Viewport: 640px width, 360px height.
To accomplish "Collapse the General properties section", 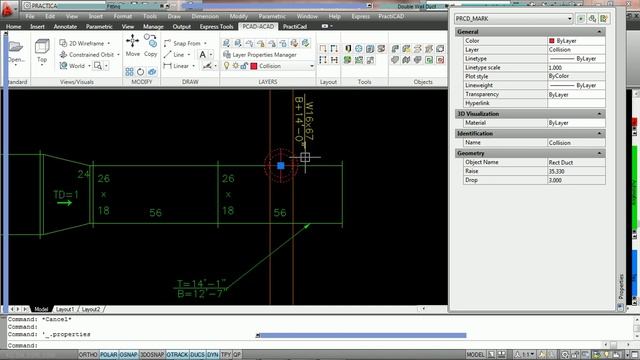I will [x=599, y=32].
